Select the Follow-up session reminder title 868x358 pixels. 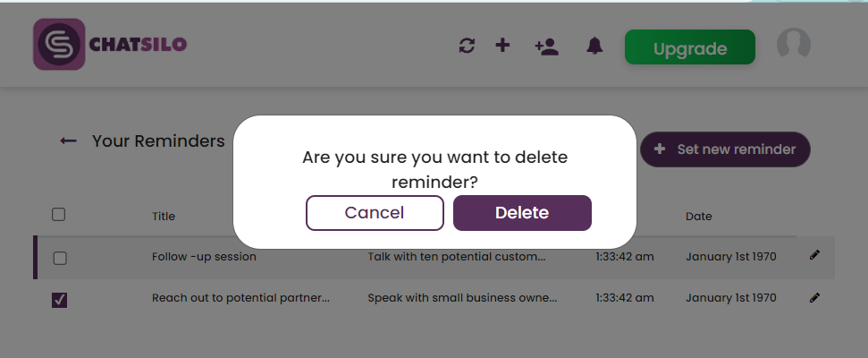tap(204, 257)
